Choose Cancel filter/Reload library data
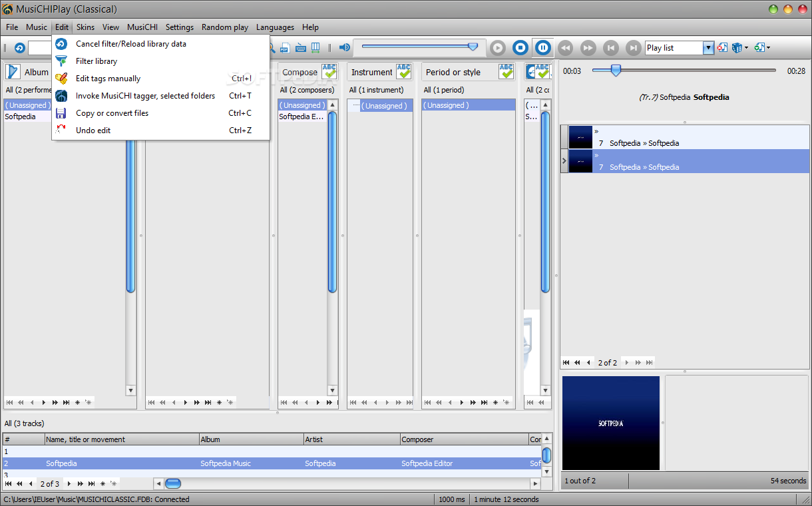Screen dimensions: 812x506 pos(160,44)
